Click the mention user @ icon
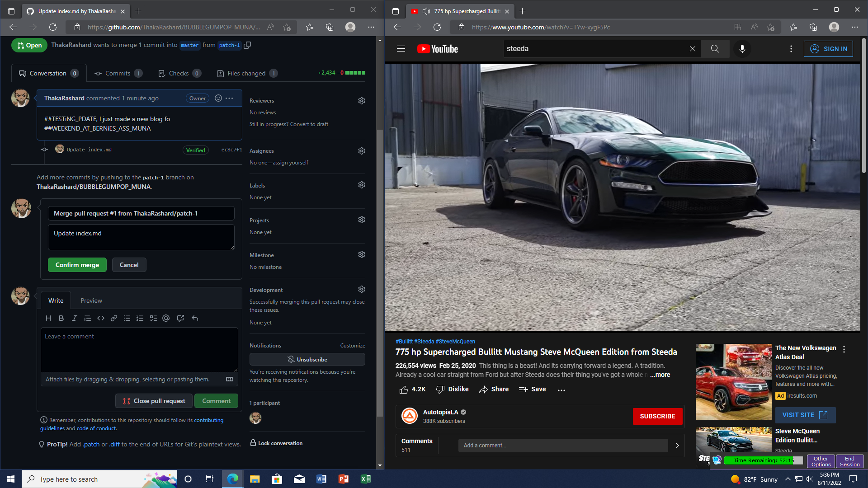This screenshot has height=488, width=868. point(166,318)
